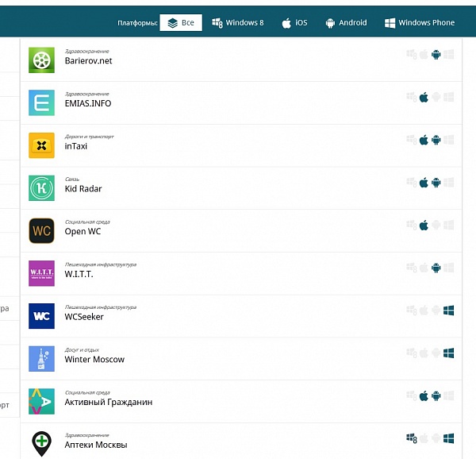Click greyed Android icon in EMIAS.INFO row
Viewport: 476px width, 459px height.
click(436, 98)
